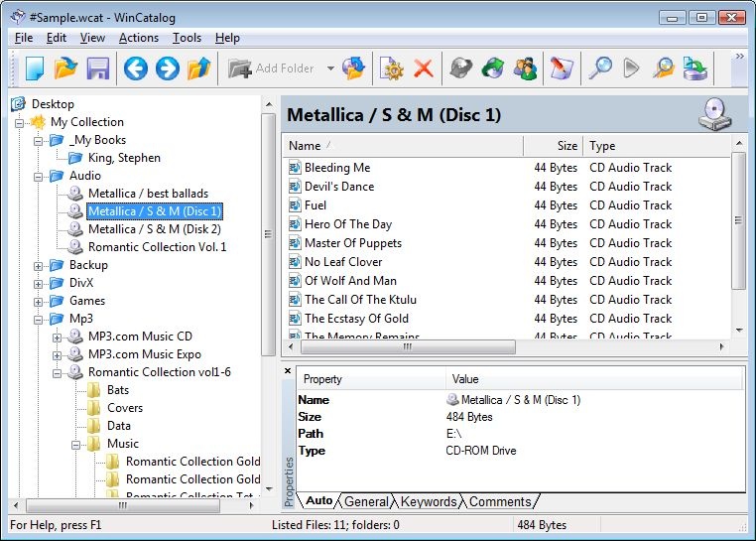Delete the selected item with red X
The height and width of the screenshot is (541, 756).
(x=424, y=68)
